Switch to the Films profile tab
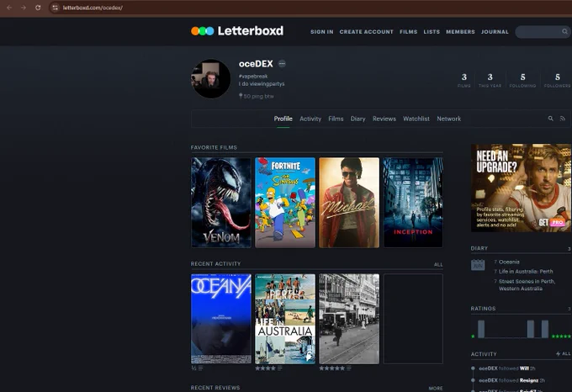 coord(336,119)
